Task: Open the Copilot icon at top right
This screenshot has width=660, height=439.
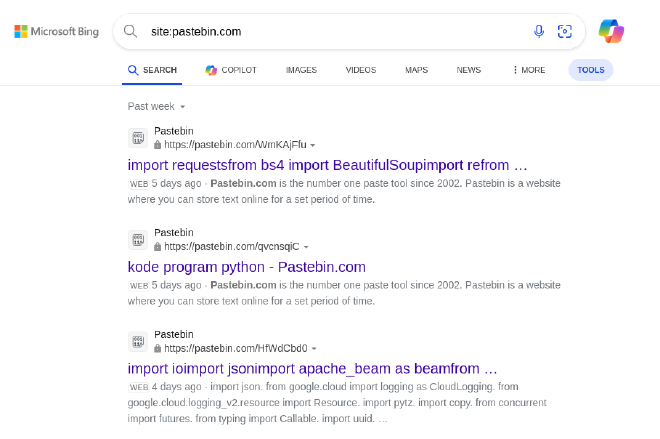Action: coord(611,31)
